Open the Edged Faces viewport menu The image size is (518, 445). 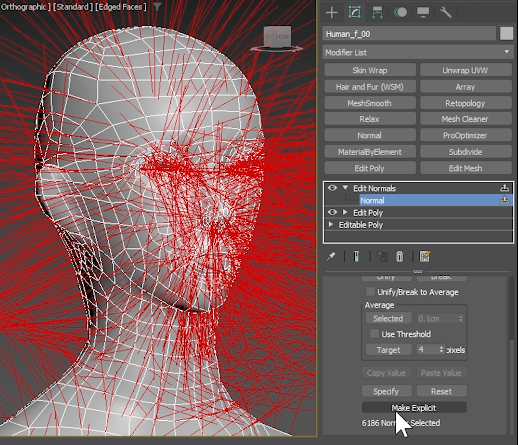(121, 7)
